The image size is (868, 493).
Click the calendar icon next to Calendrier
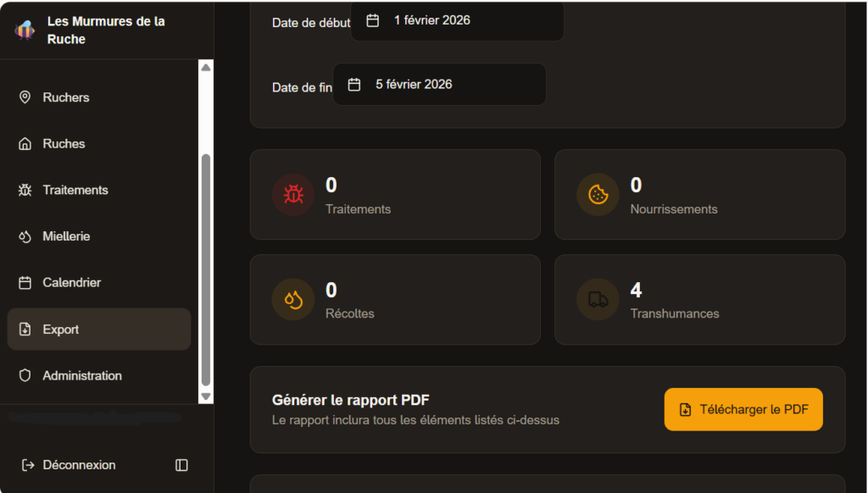(x=25, y=282)
